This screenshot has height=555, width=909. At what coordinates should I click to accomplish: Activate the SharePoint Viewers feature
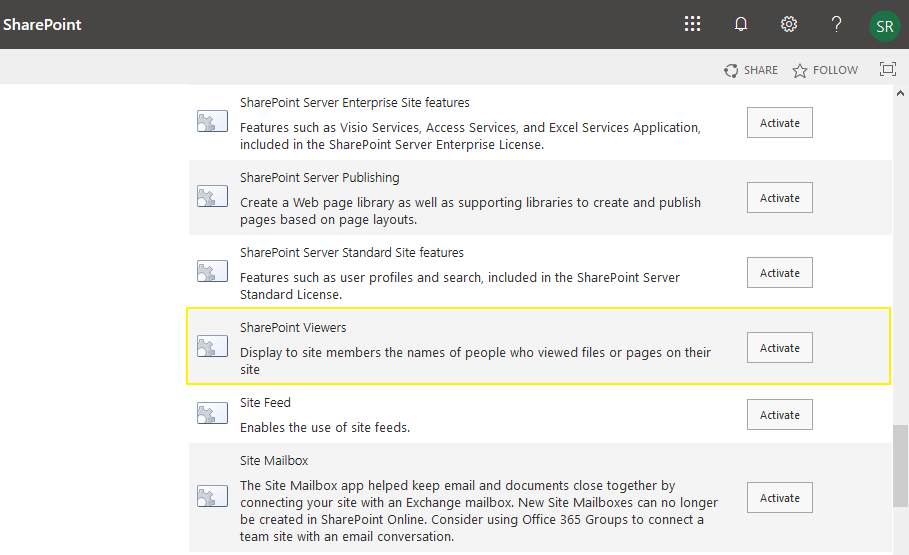coord(779,348)
